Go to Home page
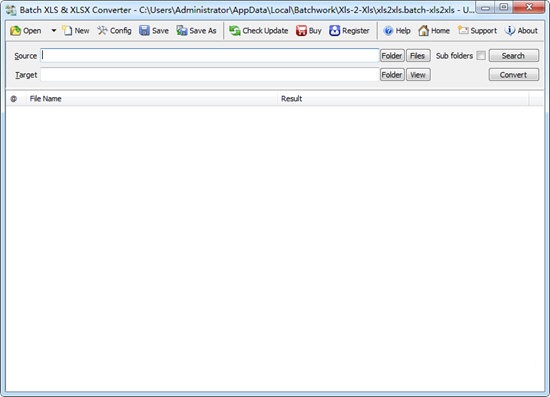Image resolution: width=550 pixels, height=397 pixels. (434, 31)
